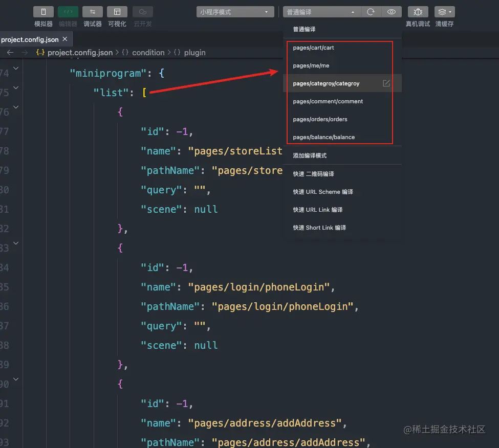Click condition in the breadcrumb

coord(148,53)
